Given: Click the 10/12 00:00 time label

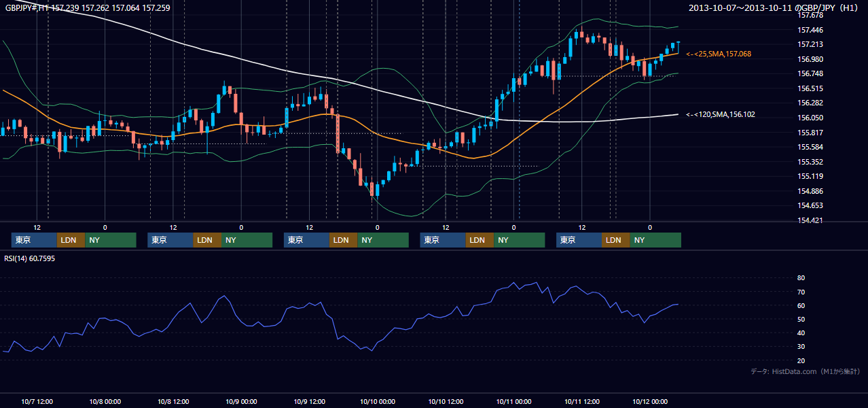Looking at the screenshot, I should coord(650,401).
